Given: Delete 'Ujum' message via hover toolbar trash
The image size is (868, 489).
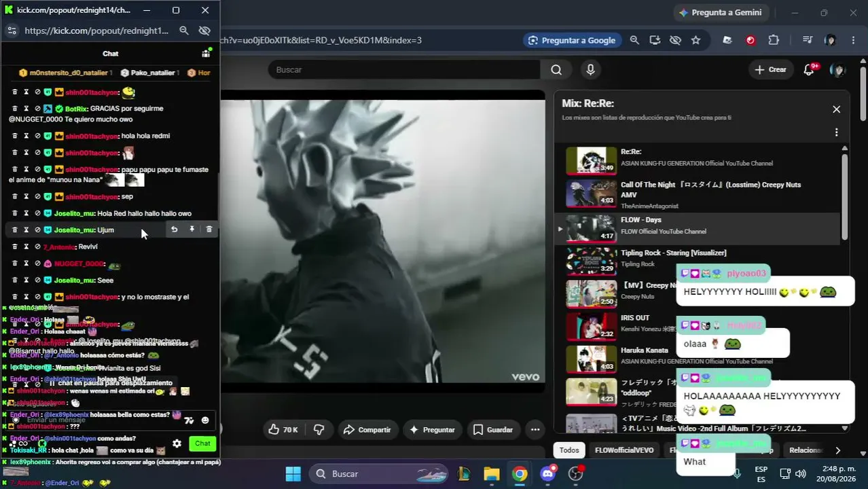Looking at the screenshot, I should (x=209, y=230).
